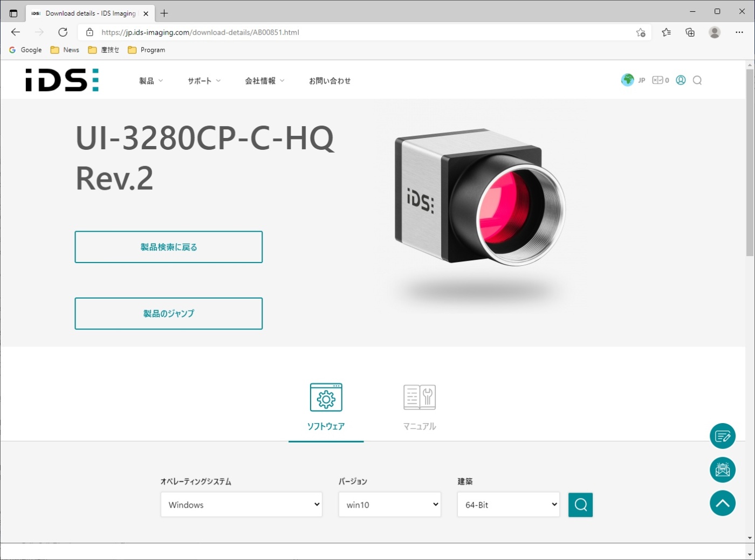
Task: Select the Download details browser tab
Action: [x=90, y=13]
